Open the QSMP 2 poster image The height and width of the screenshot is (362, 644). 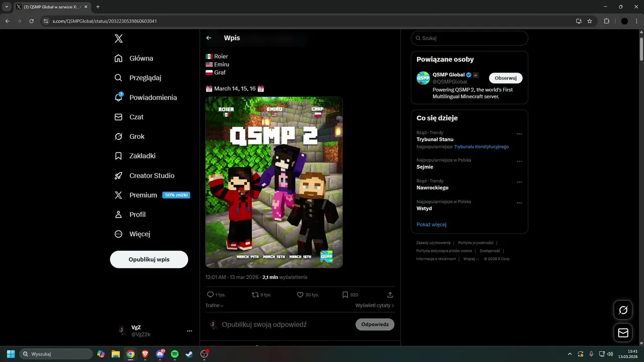[x=274, y=182]
